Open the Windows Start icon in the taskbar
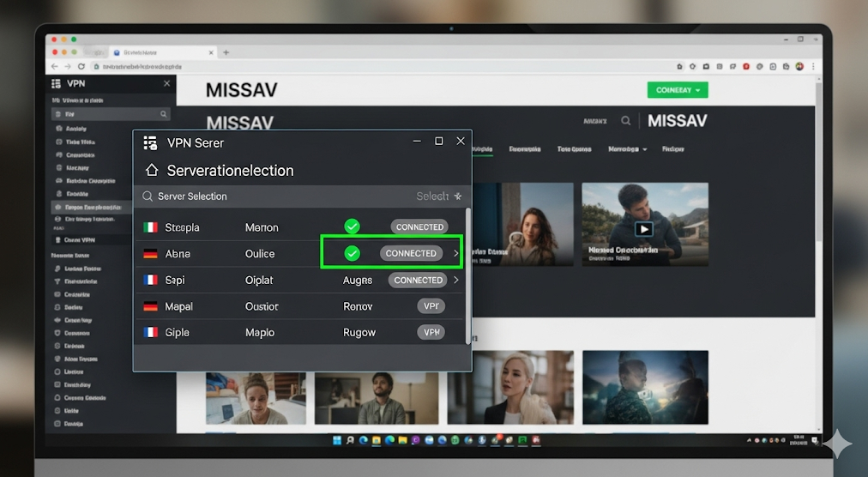This screenshot has height=477, width=868. pyautogui.click(x=337, y=440)
